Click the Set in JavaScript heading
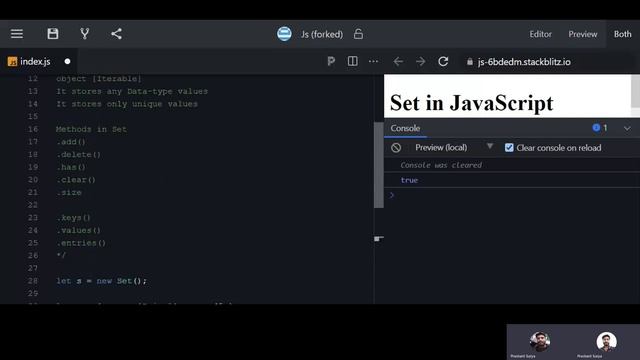This screenshot has height=360, width=640. point(471,103)
